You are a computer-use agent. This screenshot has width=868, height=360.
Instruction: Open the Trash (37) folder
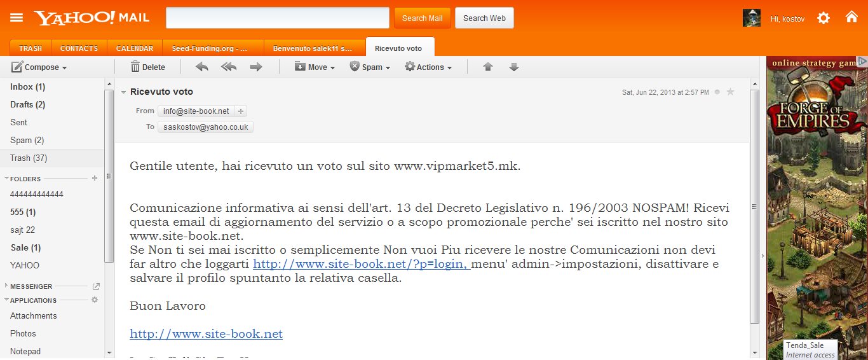(52, 158)
